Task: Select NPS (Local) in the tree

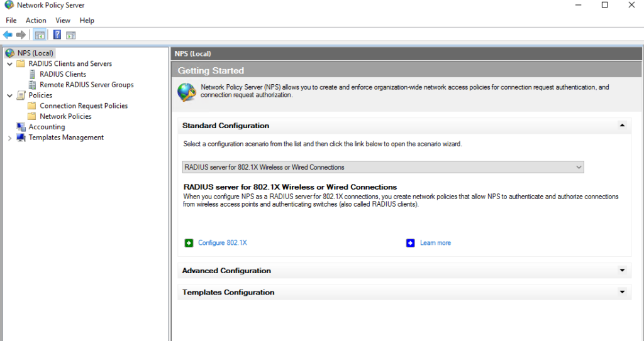Action: click(x=35, y=53)
